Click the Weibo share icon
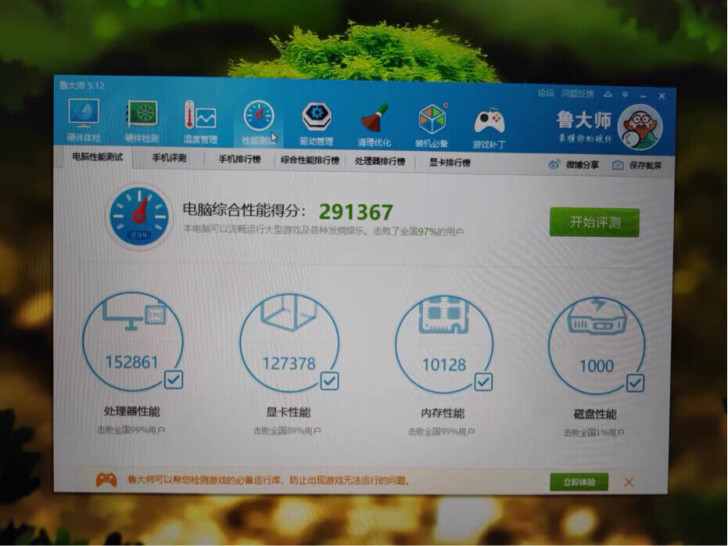The height and width of the screenshot is (546, 728). pyautogui.click(x=554, y=164)
